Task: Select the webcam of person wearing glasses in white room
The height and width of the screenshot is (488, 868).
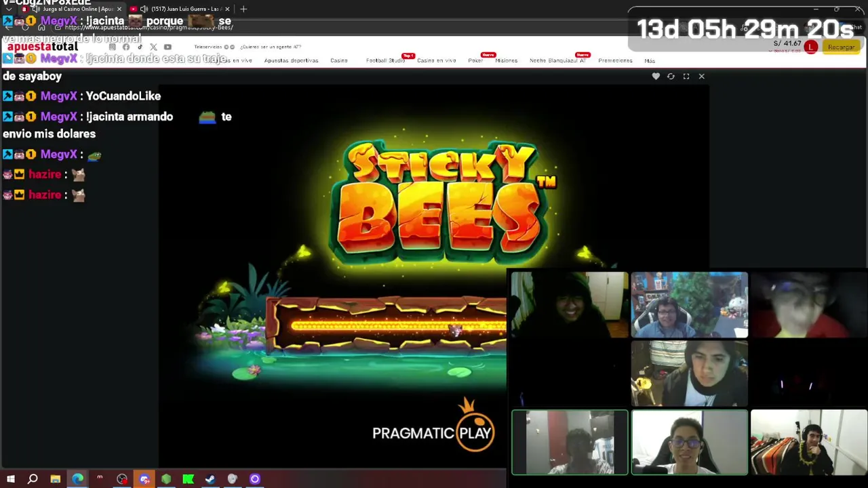Action: (690, 443)
